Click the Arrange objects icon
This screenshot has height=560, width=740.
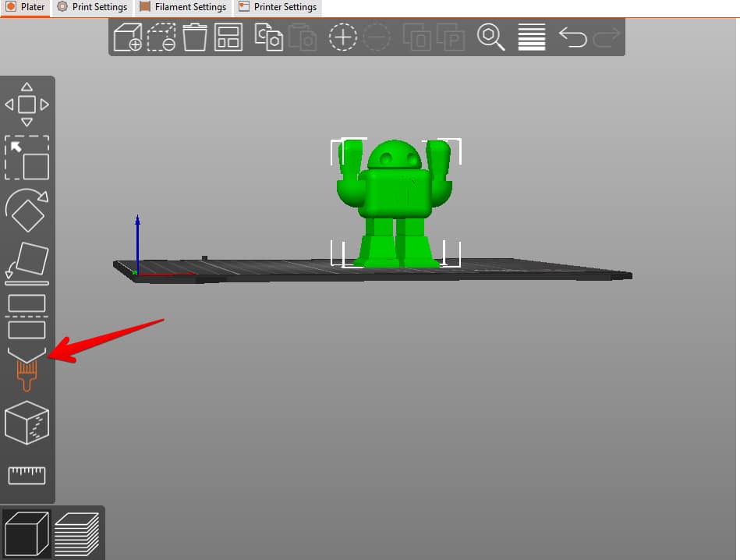point(228,37)
